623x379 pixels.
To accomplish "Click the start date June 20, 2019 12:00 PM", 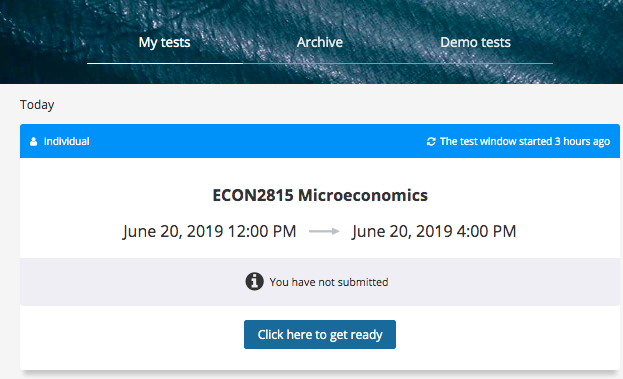I will (209, 231).
